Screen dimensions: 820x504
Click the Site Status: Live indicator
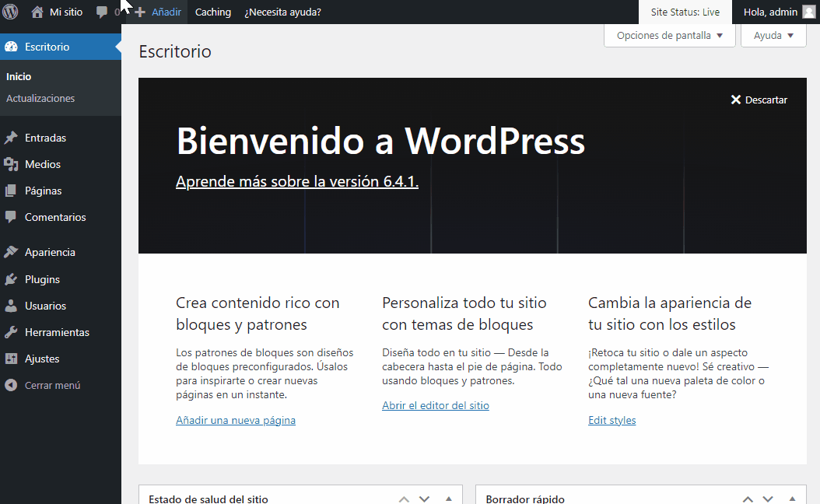(685, 12)
